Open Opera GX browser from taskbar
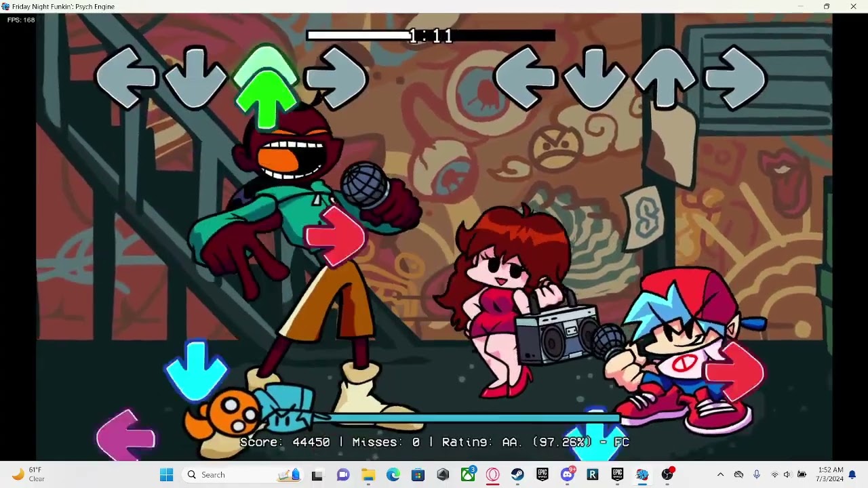Image resolution: width=868 pixels, height=488 pixels. 493,474
